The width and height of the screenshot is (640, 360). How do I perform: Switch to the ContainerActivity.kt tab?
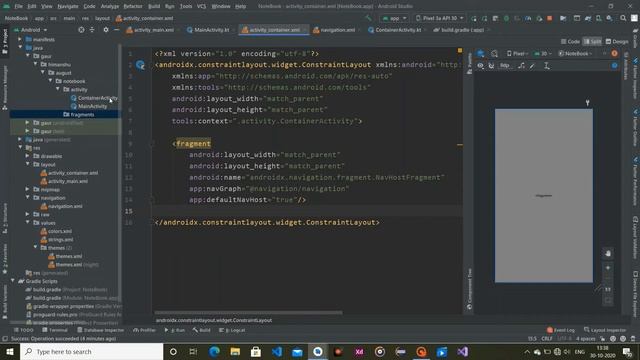point(395,30)
